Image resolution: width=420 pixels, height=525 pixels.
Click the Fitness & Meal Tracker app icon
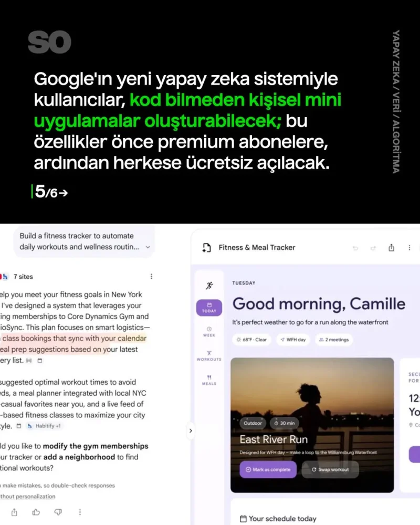click(x=207, y=248)
